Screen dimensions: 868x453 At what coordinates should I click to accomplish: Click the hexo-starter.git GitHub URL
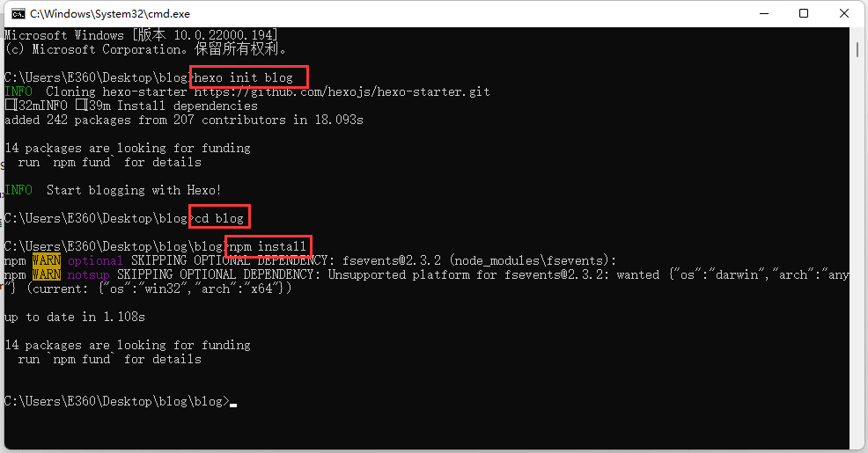coord(342,91)
